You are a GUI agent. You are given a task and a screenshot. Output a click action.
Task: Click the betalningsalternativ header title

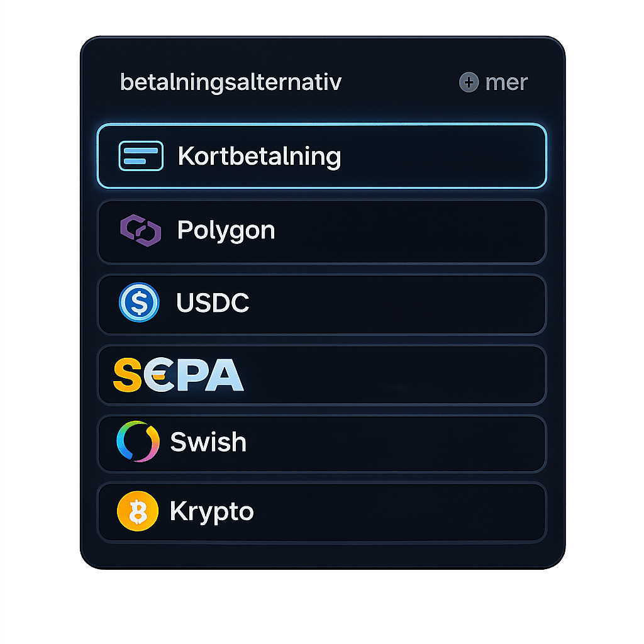pyautogui.click(x=230, y=82)
